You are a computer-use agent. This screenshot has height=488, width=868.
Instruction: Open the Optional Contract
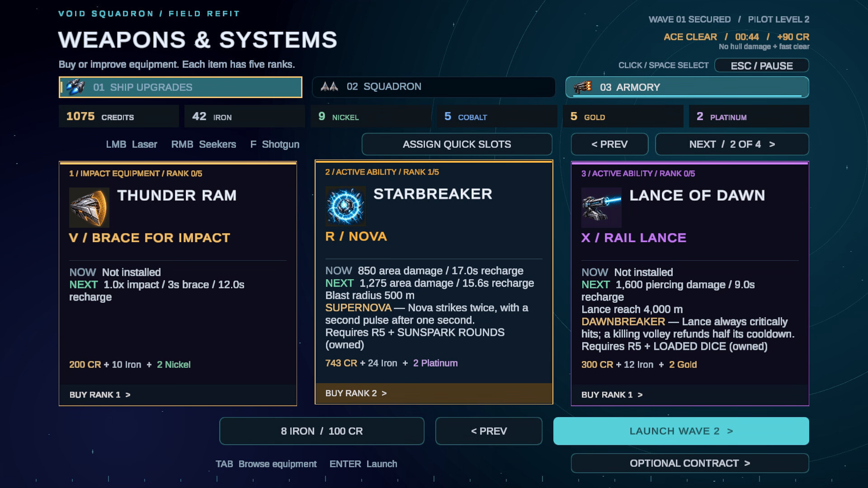click(690, 463)
